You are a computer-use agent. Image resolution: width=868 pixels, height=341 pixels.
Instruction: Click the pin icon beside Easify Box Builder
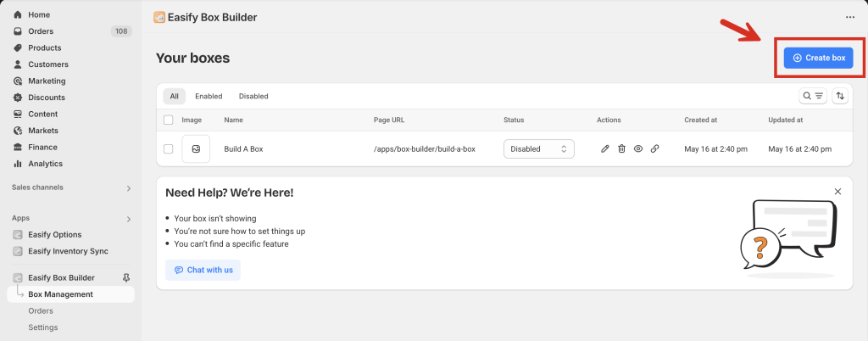click(126, 278)
